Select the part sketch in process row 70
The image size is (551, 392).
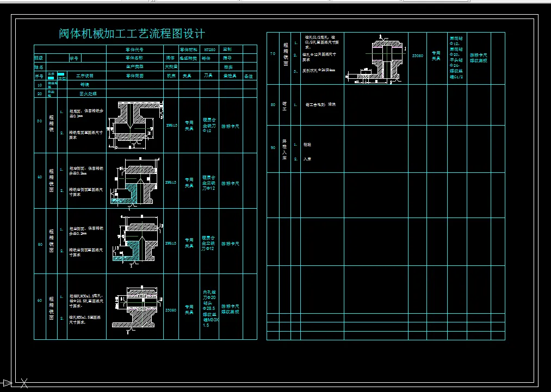pos(376,59)
